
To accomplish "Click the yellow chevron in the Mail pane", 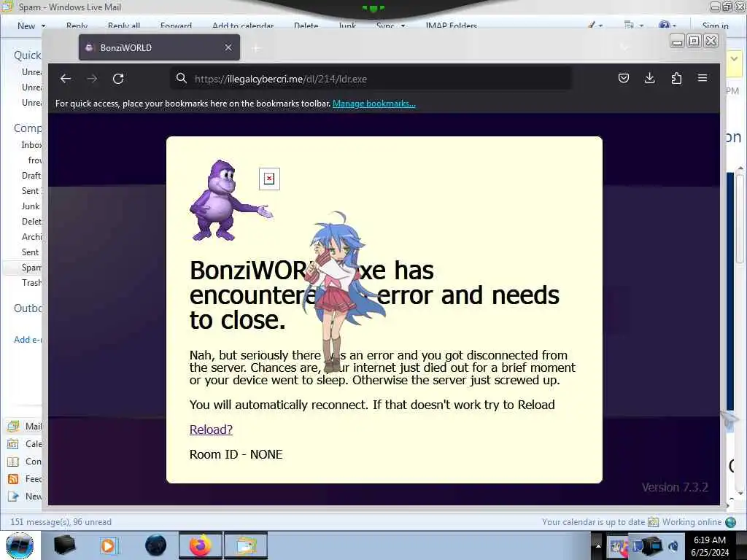I will [734, 59].
